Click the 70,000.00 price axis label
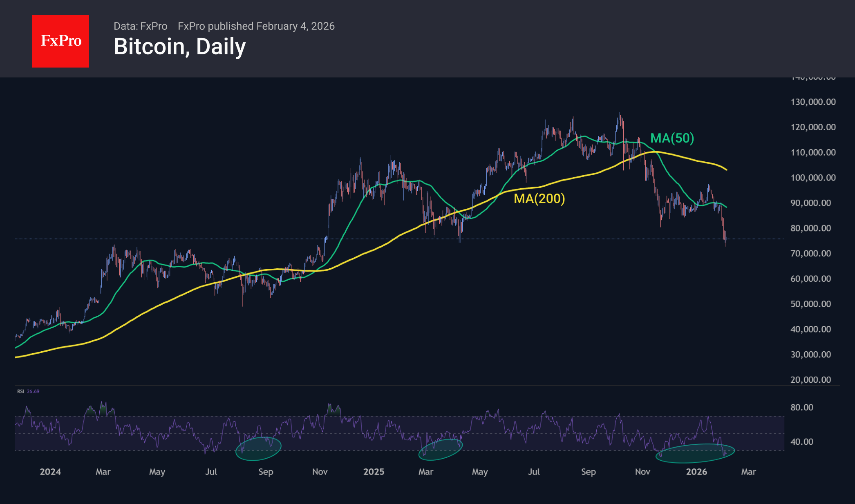Screen dimensions: 855x504 (x=810, y=254)
